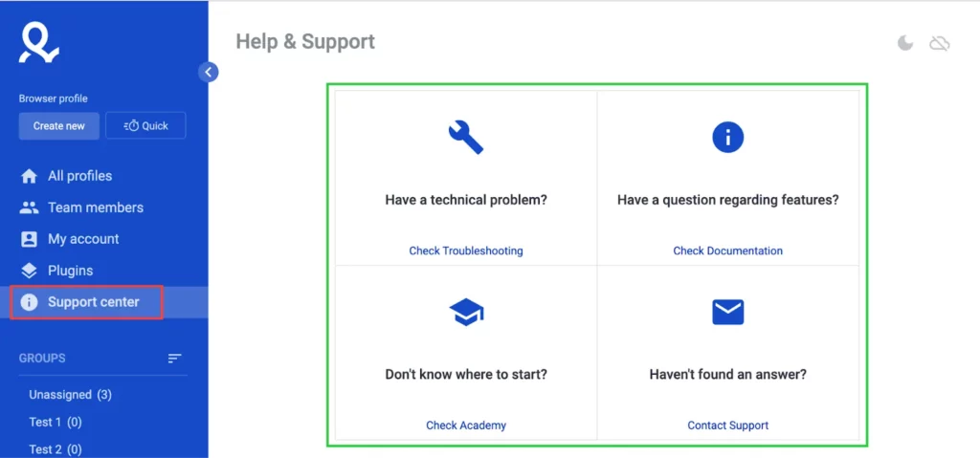Open All profiles from sidebar
The width and height of the screenshot is (980, 458).
pos(79,176)
